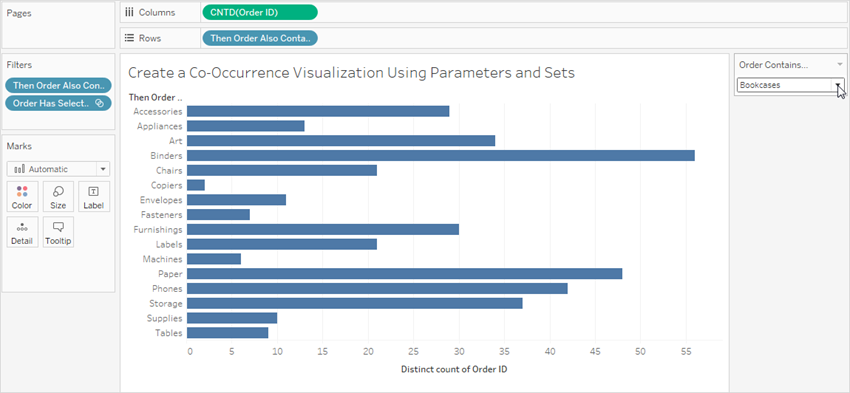The width and height of the screenshot is (850, 393).
Task: Click the Storage bar in chart
Action: pyautogui.click(x=355, y=303)
